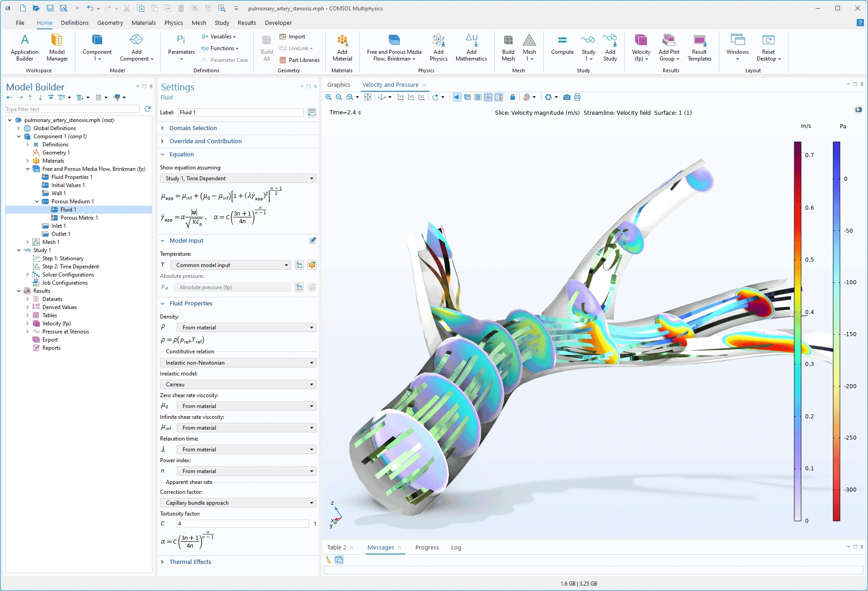Toggle the grid display button

(478, 97)
